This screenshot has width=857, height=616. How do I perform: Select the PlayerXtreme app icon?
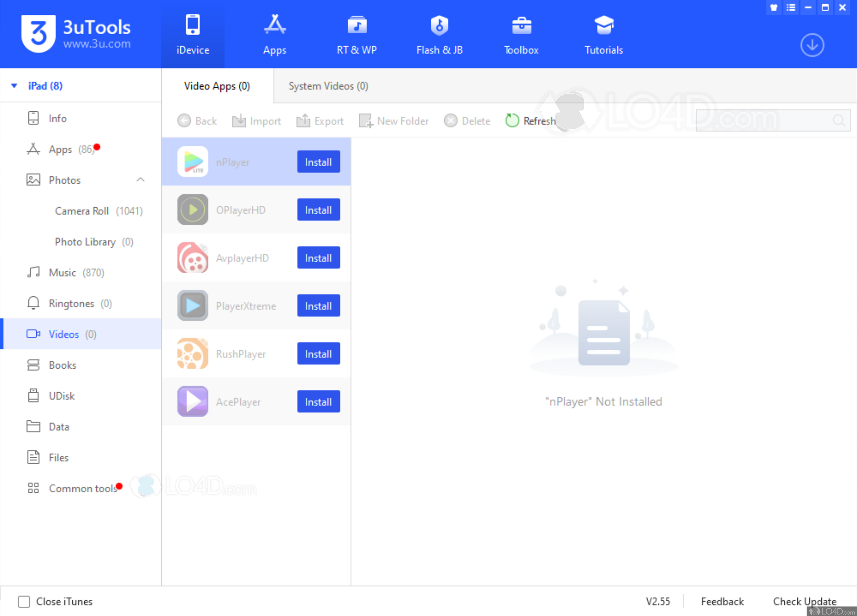pos(193,306)
